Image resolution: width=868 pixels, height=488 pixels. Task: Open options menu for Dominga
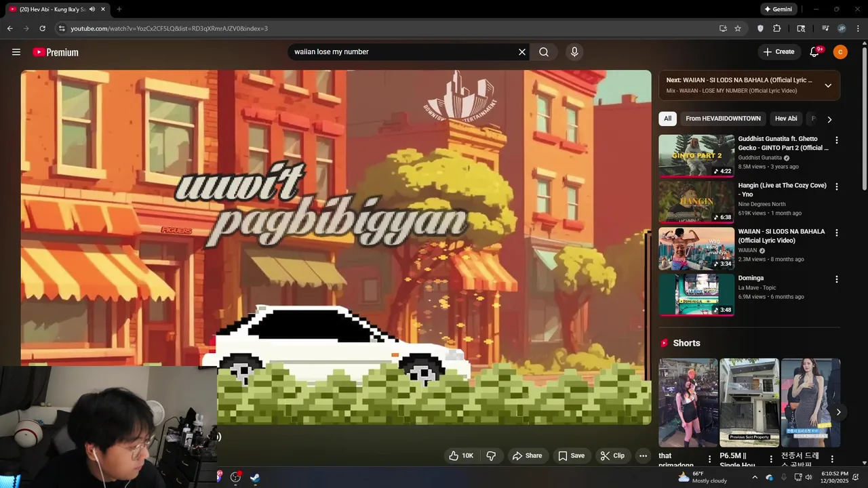tap(837, 279)
